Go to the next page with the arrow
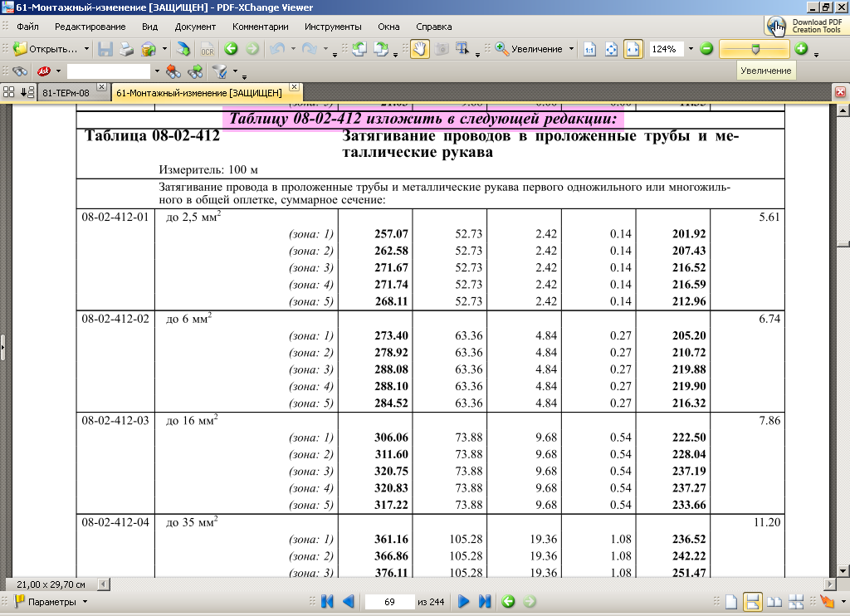The image size is (850, 616). coord(464,601)
